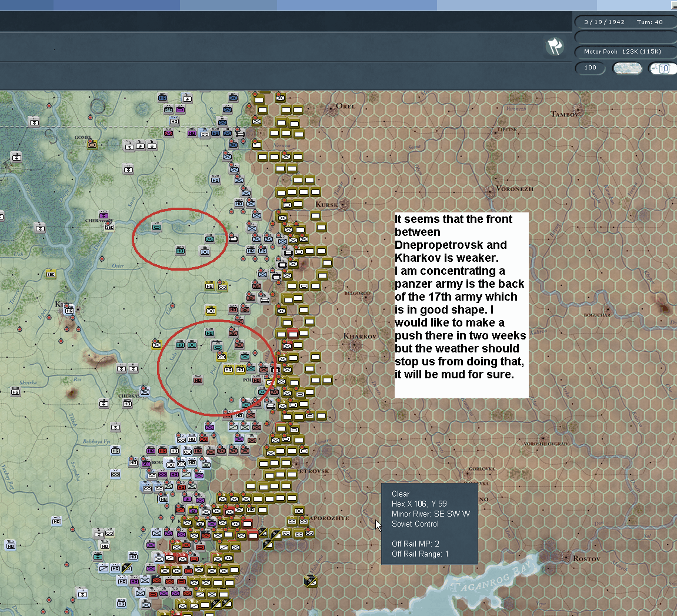Click the snowy ground weather indicator
Screen dimensions: 677x616
coord(628,68)
